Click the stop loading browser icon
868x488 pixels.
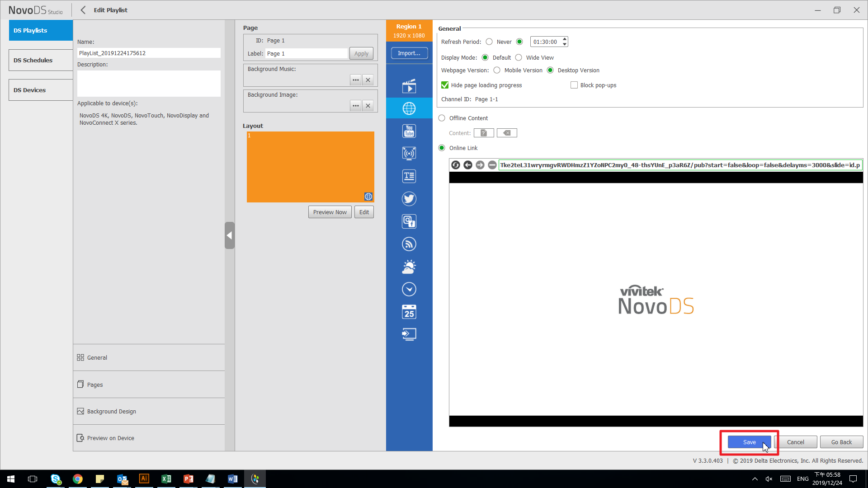coord(492,165)
